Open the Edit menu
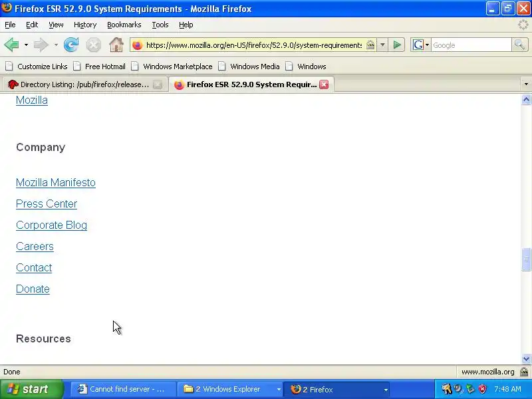Screen dimensions: 532x399 point(32,25)
